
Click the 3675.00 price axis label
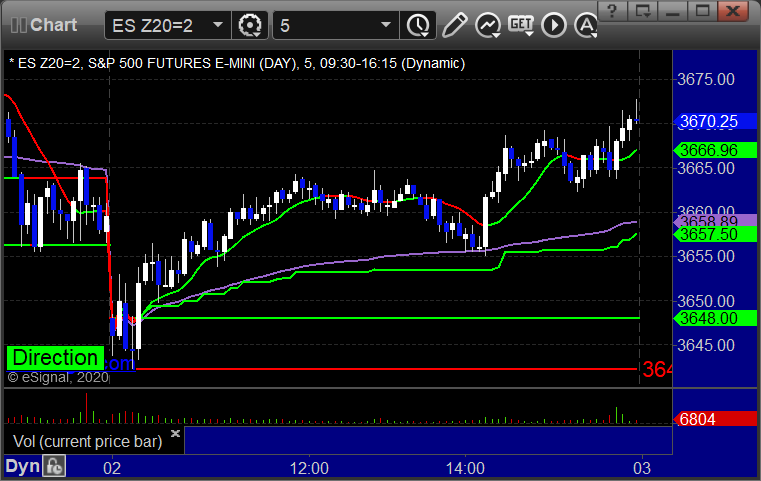click(706, 80)
